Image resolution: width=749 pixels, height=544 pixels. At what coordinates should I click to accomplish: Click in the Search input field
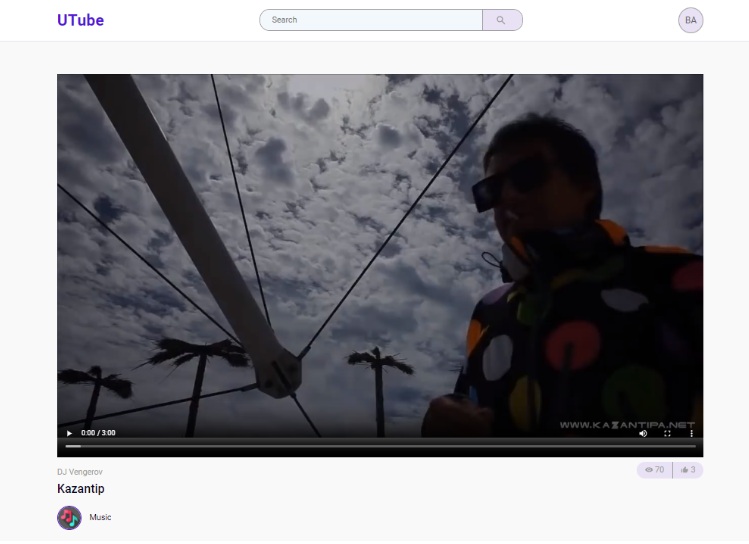pyautogui.click(x=371, y=20)
